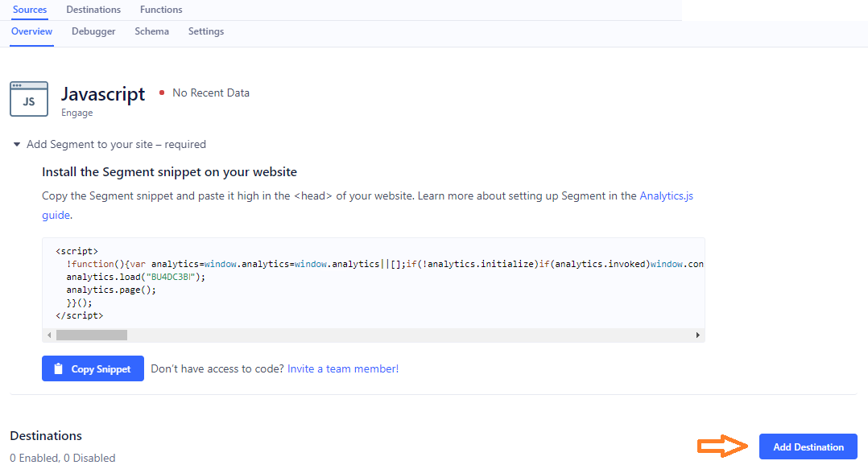Switch to the Functions tab

(161, 10)
